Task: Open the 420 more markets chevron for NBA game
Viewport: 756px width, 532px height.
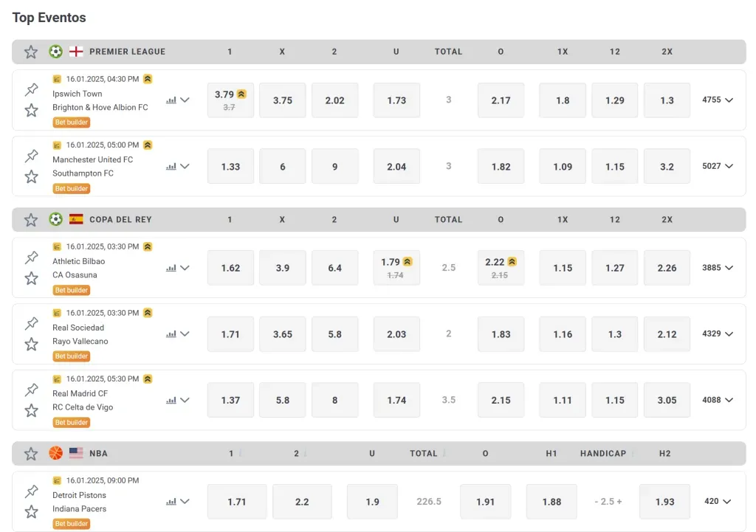Action: coord(718,502)
